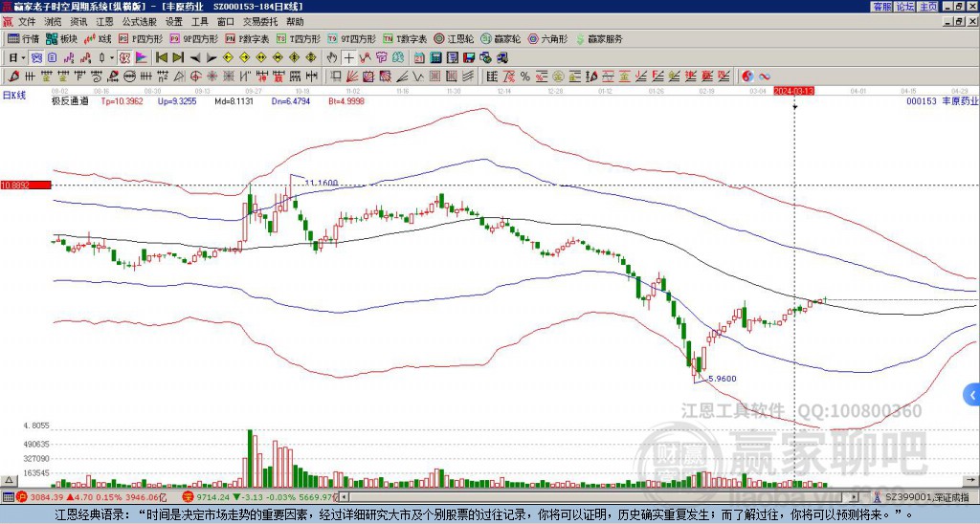Image resolution: width=980 pixels, height=524 pixels.
Task: Click the 客服 button in title bar
Action: tap(881, 7)
